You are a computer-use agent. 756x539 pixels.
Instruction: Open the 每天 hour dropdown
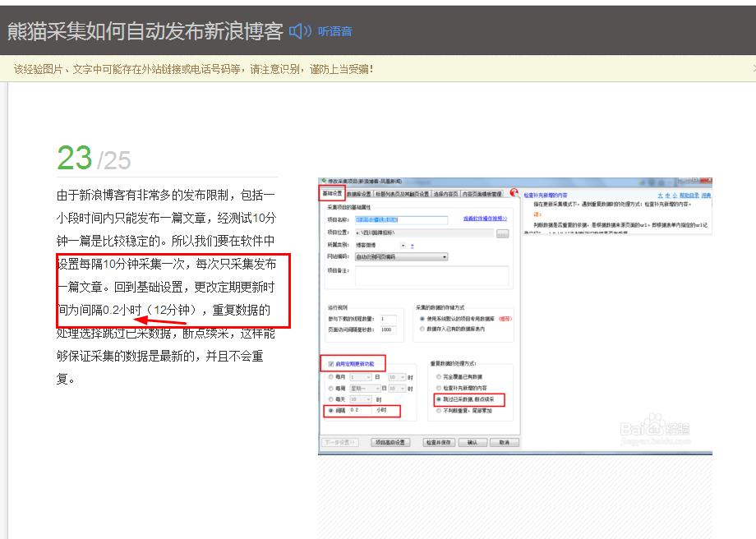(360, 399)
